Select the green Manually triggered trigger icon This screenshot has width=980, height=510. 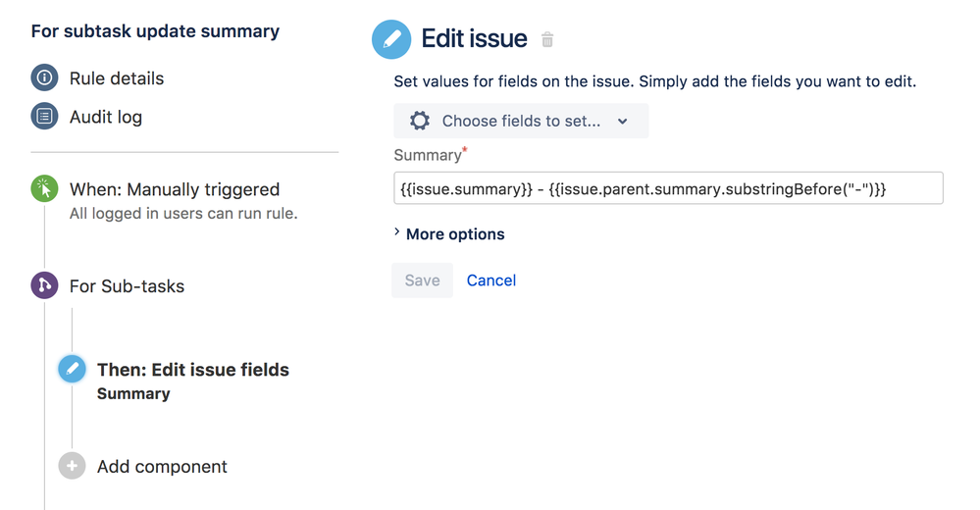pyautogui.click(x=44, y=188)
